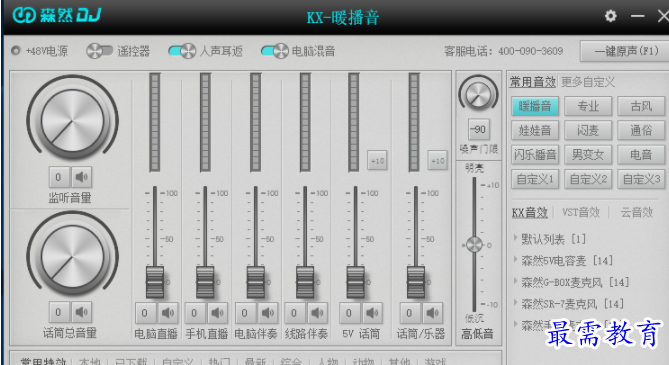Click the 监听音量 value field
Screen dimensions: 669x365
[59, 177]
